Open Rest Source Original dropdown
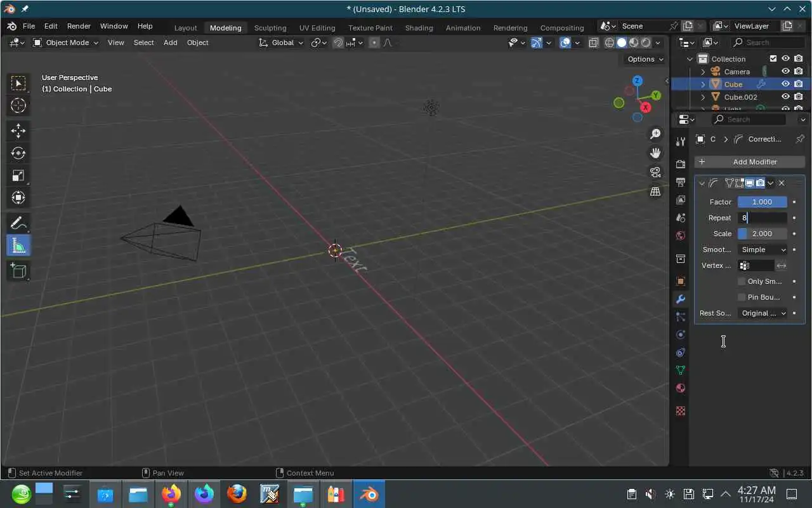Screen dimensions: 812x508 [x=763, y=313]
